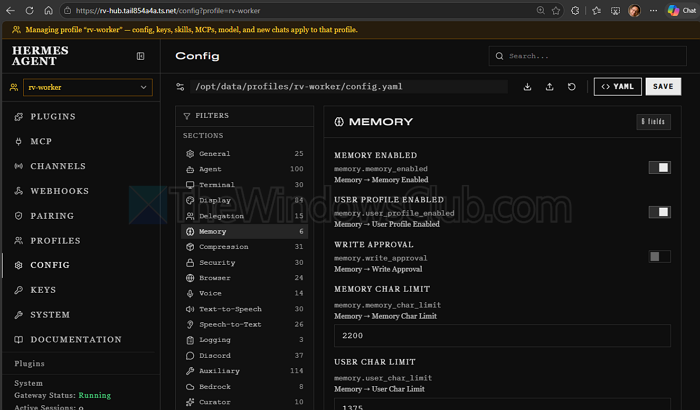Select the Auxiliary section
700x410 pixels.
(245, 371)
